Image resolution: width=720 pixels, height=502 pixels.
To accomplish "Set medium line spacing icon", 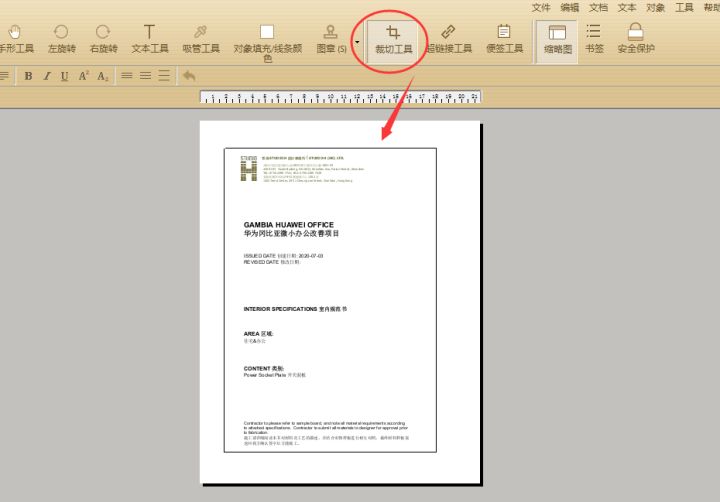I will click(145, 76).
